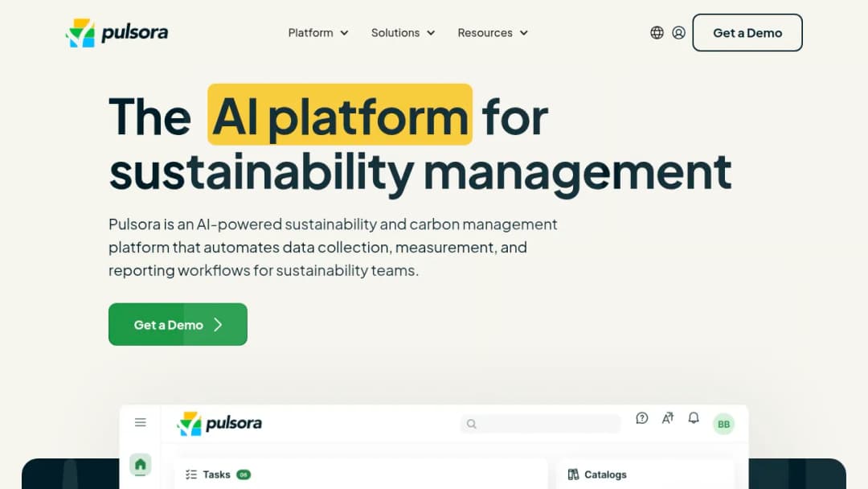This screenshot has height=489, width=868.
Task: Select the green home icon in the preview sidebar
Action: pyautogui.click(x=141, y=464)
